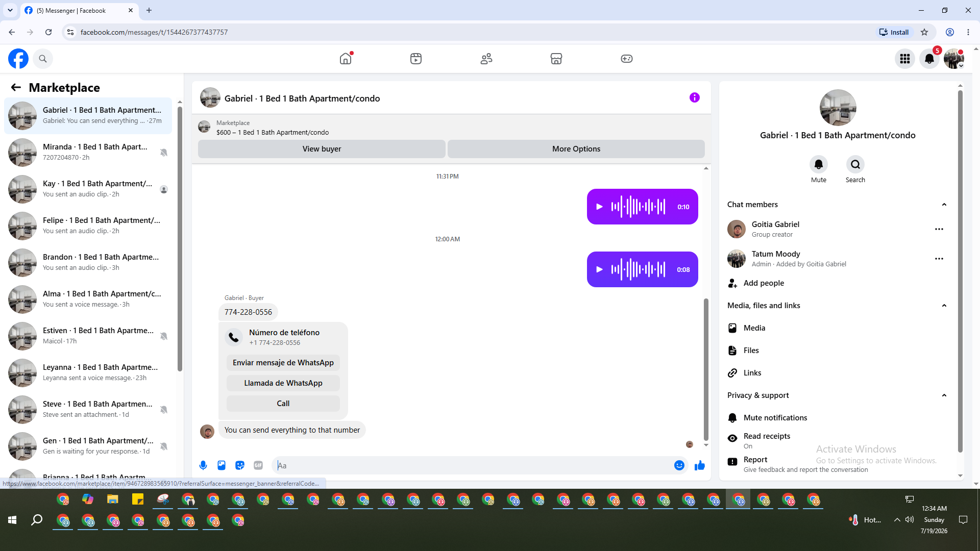Screen dimensions: 980x551
Task: Click muted bell on Estiven conversation
Action: pyautogui.click(x=164, y=336)
